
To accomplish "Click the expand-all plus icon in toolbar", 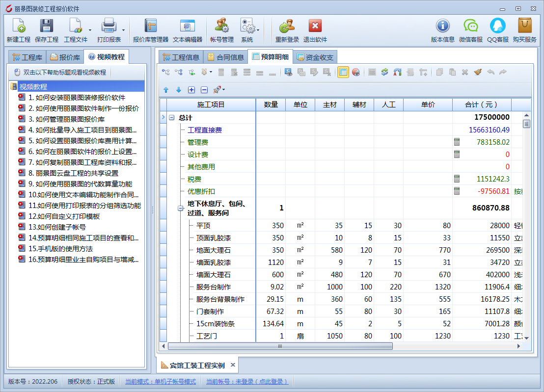I will tap(191, 90).
